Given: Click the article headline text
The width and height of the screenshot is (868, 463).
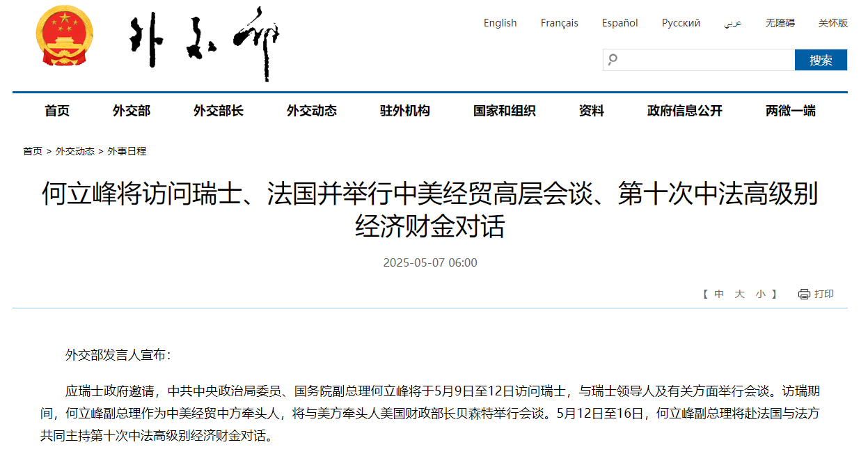Looking at the screenshot, I should pyautogui.click(x=430, y=210).
